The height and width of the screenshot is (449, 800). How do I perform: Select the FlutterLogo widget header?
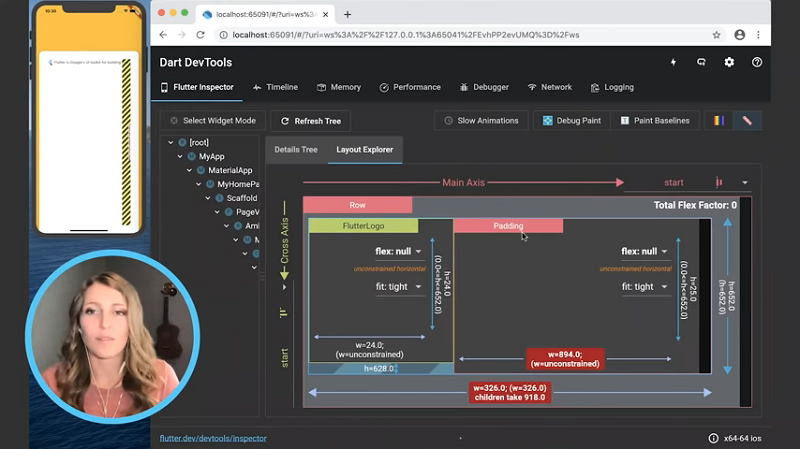pos(363,226)
